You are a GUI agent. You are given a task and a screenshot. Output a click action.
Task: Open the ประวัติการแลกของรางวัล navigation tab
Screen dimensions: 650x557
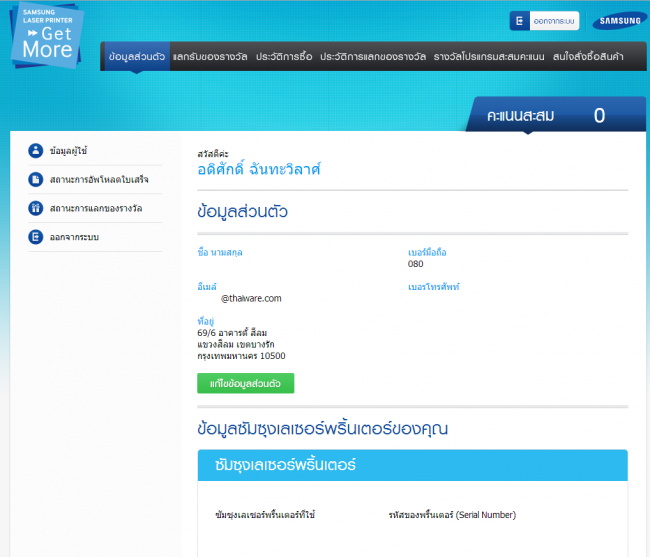(373, 56)
